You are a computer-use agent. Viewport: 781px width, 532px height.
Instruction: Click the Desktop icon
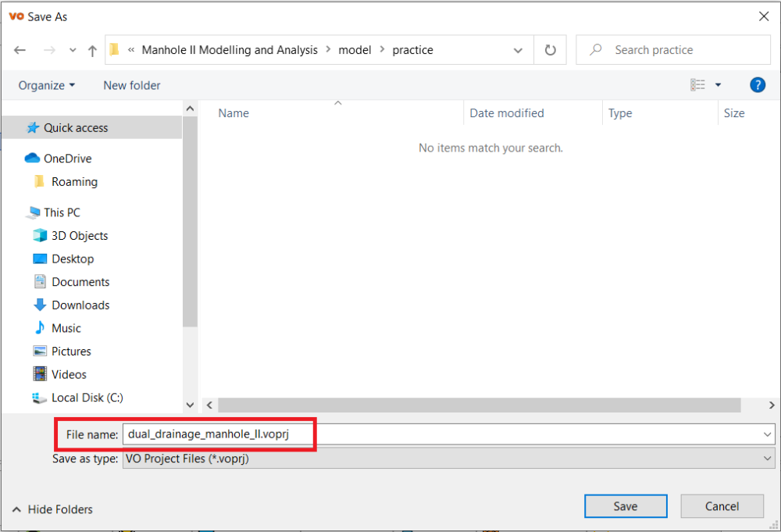coord(40,259)
